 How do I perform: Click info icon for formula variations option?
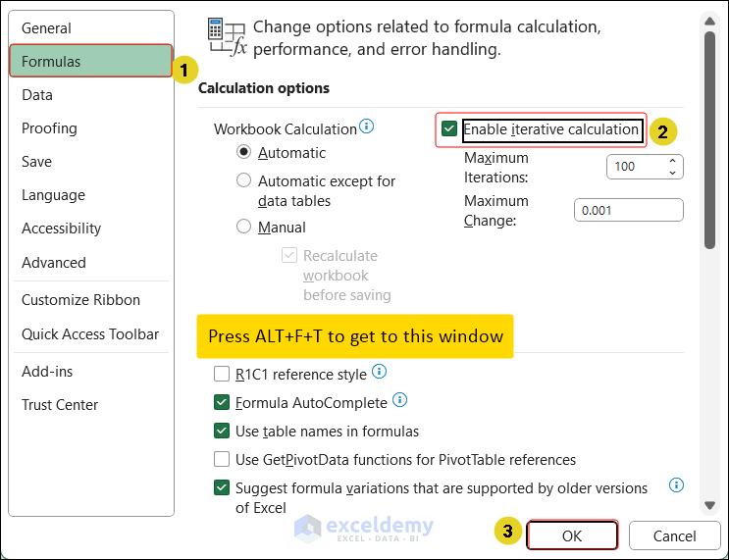click(676, 485)
